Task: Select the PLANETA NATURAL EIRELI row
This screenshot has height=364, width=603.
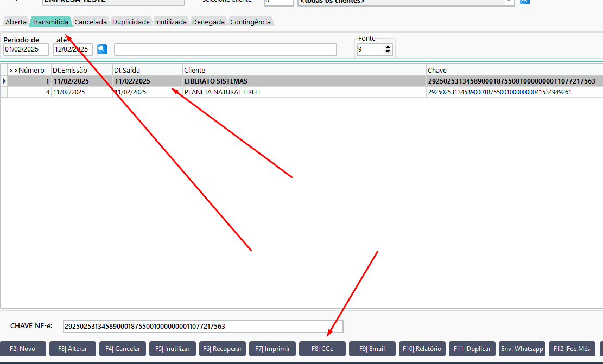Action: click(302, 92)
